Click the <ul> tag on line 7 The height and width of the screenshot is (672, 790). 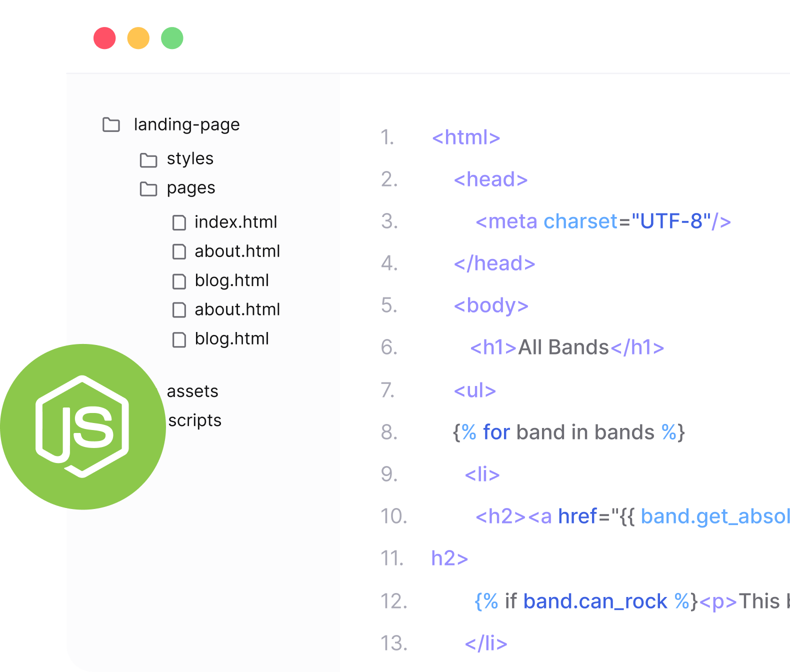475,390
